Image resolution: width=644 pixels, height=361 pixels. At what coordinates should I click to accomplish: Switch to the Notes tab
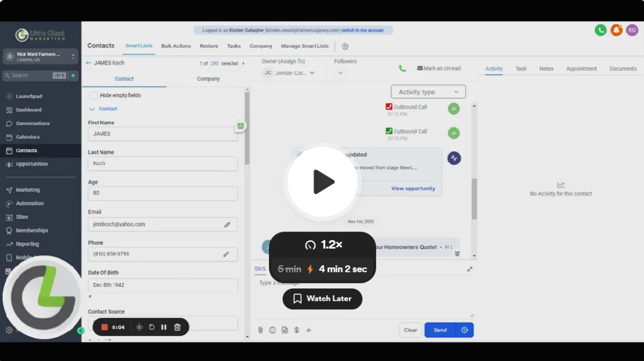pyautogui.click(x=546, y=69)
